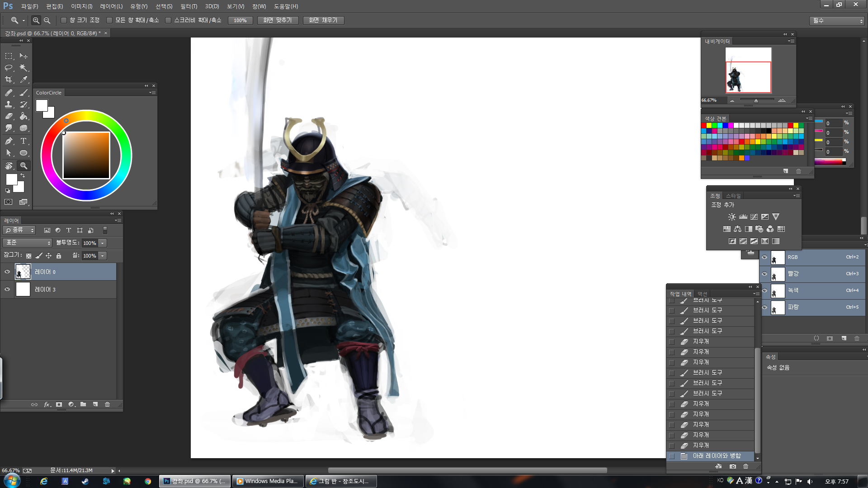Select the Eraser tool in toolbox
Image resolution: width=868 pixels, height=488 pixels.
(x=9, y=116)
